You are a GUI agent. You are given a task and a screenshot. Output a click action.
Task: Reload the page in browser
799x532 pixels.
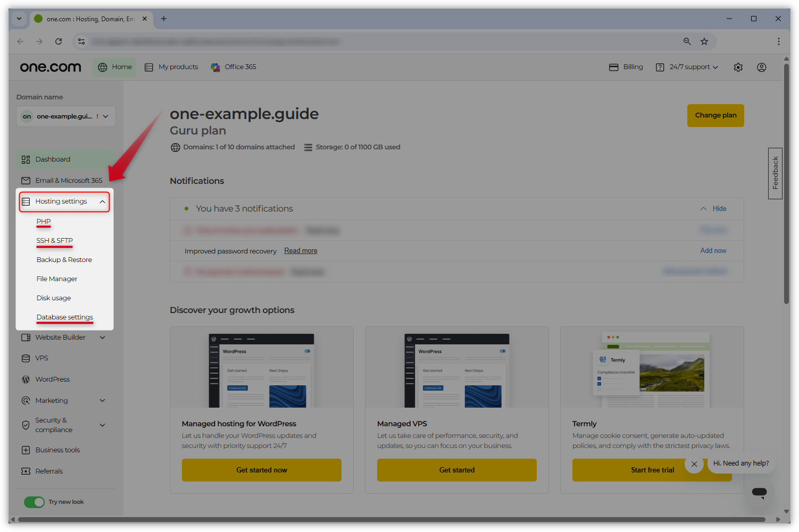(59, 41)
